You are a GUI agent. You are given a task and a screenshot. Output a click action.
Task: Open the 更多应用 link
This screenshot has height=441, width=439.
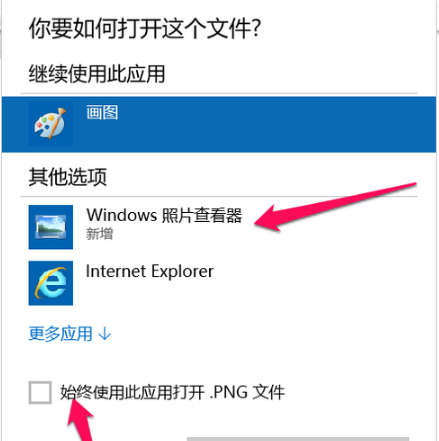click(60, 334)
